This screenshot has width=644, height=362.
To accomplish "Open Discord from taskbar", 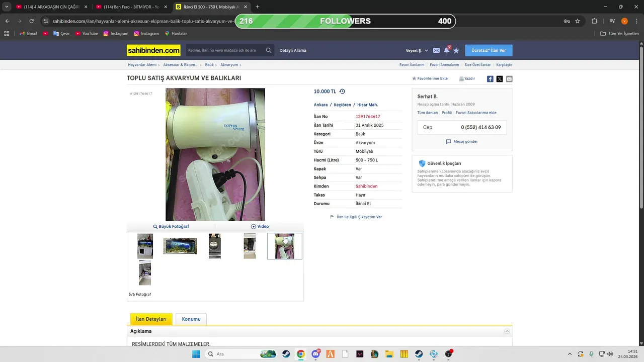I will tap(316, 354).
